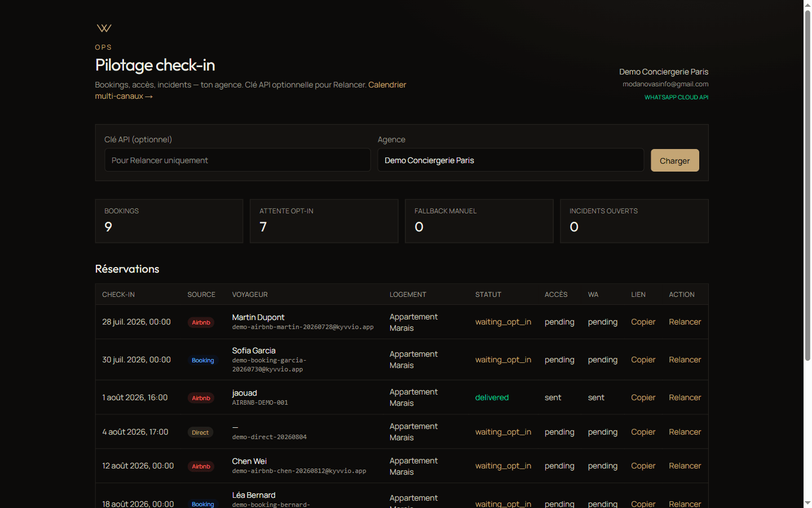The image size is (812, 508).
Task: Select the Fallback manuel stat card
Action: pyautogui.click(x=479, y=221)
